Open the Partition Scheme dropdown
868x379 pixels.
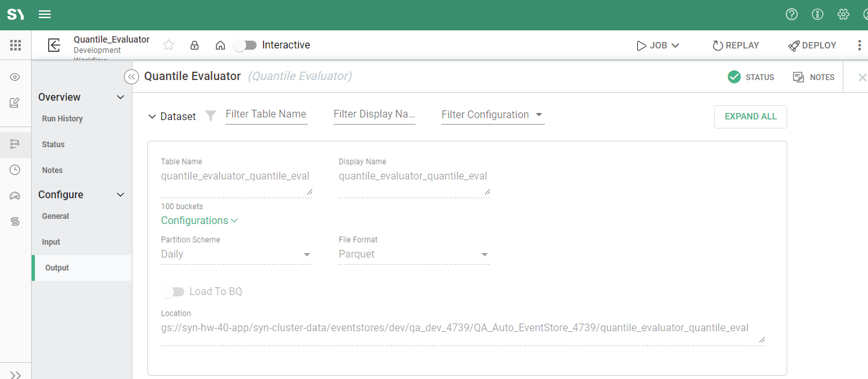[x=236, y=254]
